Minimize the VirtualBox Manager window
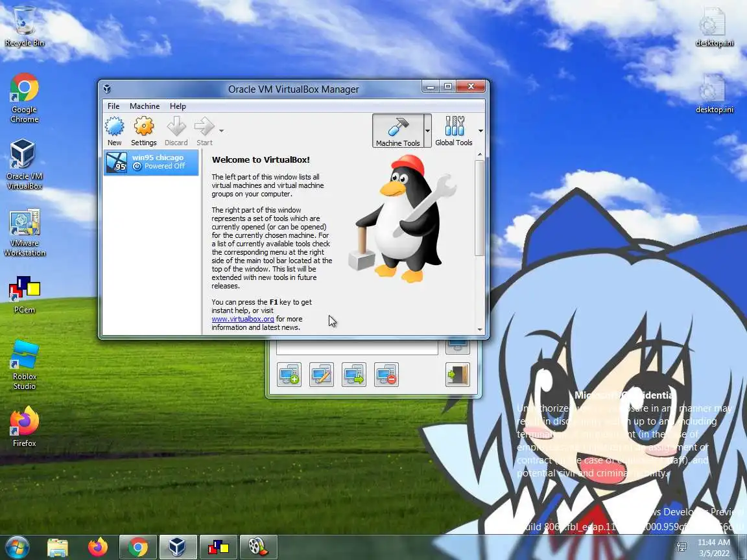 click(x=430, y=87)
